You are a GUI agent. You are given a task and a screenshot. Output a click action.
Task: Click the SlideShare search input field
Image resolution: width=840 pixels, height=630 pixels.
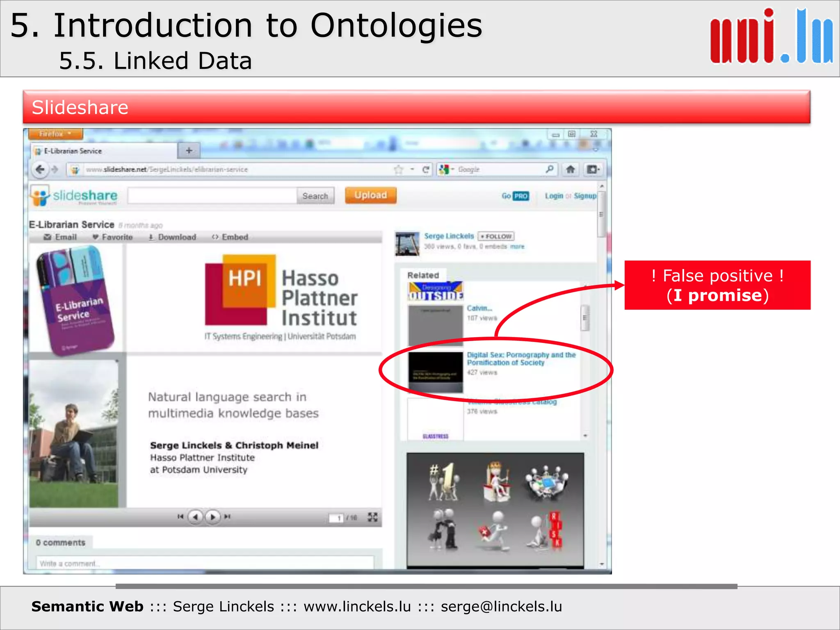pyautogui.click(x=212, y=196)
